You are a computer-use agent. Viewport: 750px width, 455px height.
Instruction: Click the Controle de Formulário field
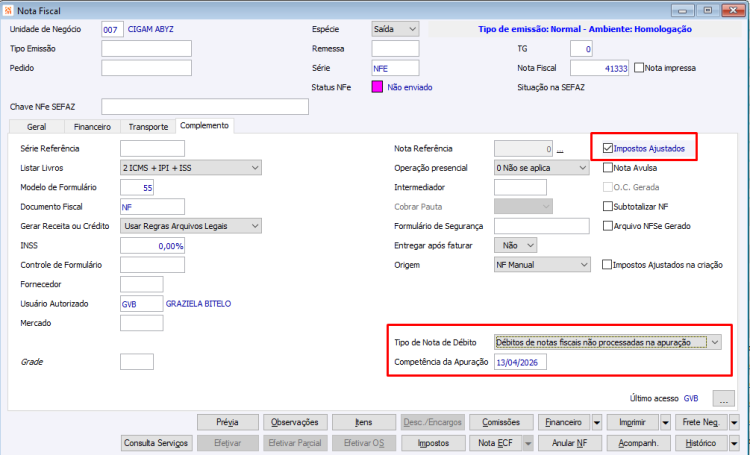point(152,265)
